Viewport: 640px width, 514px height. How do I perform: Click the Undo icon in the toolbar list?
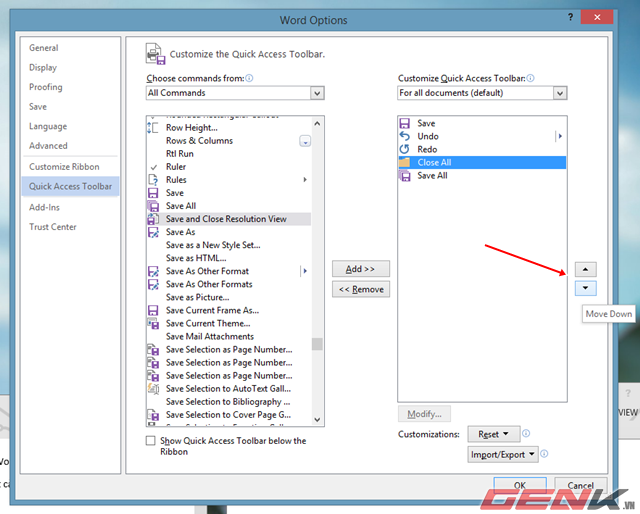405,136
